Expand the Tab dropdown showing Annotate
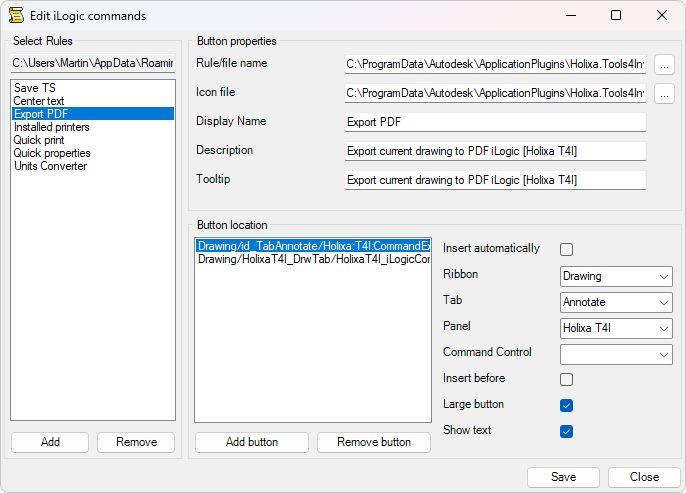This screenshot has height=493, width=686. click(616, 302)
